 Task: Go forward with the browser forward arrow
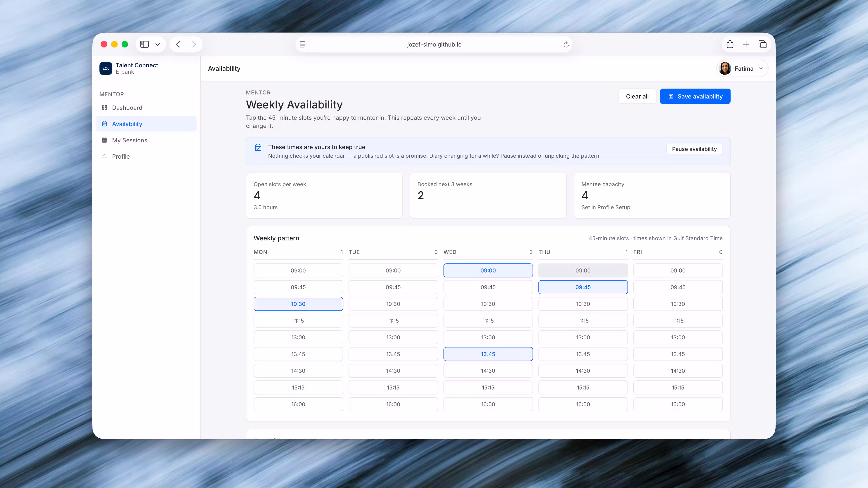click(194, 45)
